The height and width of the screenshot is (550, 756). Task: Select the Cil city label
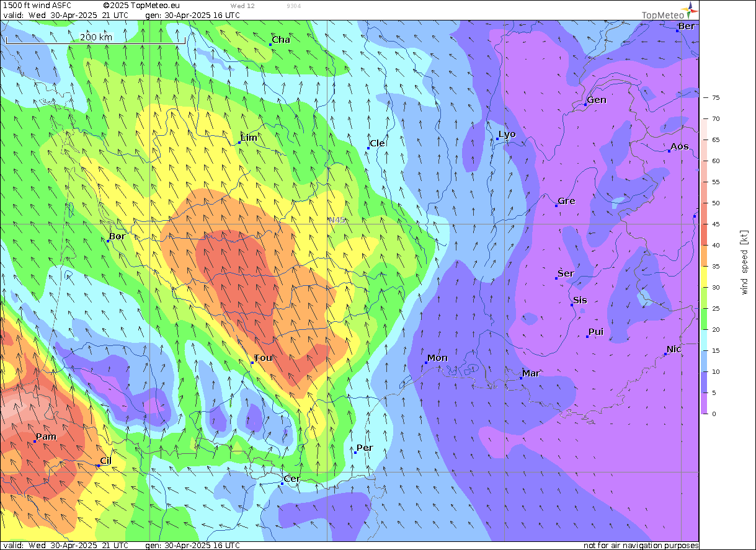coord(105,461)
